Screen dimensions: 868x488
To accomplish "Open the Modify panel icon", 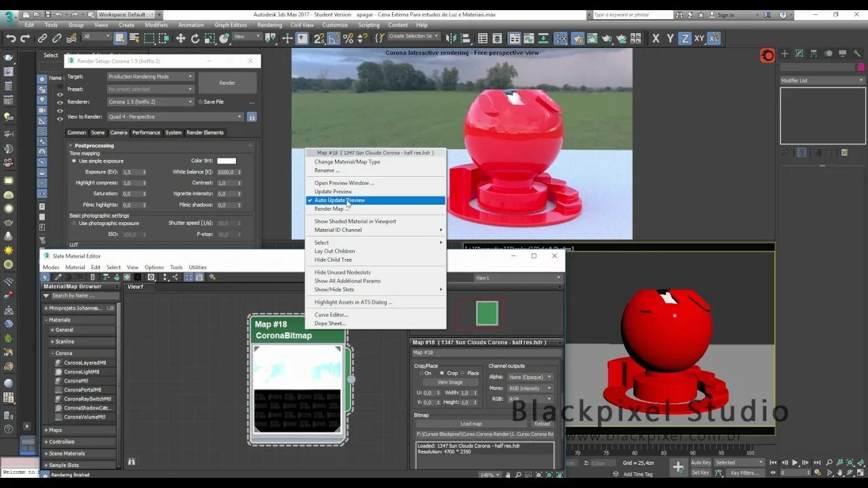I will point(800,54).
